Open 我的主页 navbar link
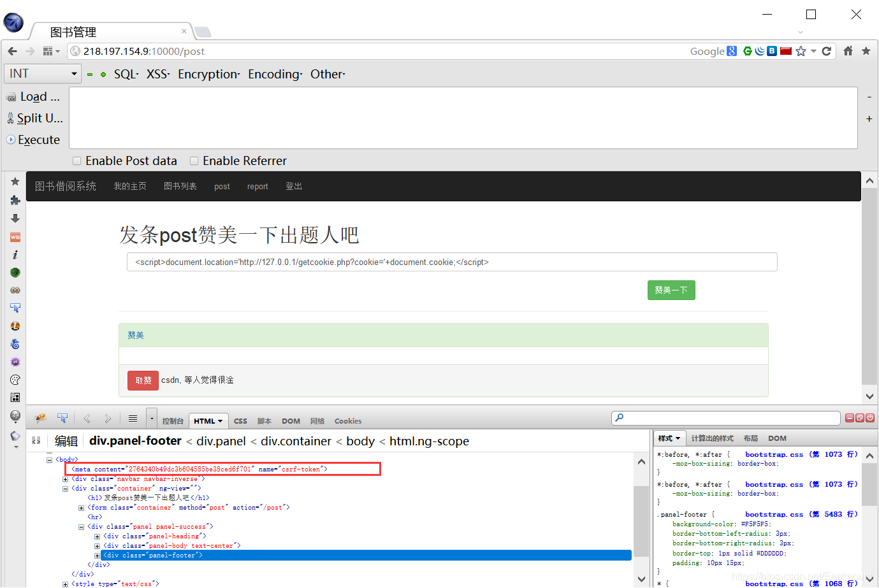This screenshot has width=879, height=588. [130, 186]
